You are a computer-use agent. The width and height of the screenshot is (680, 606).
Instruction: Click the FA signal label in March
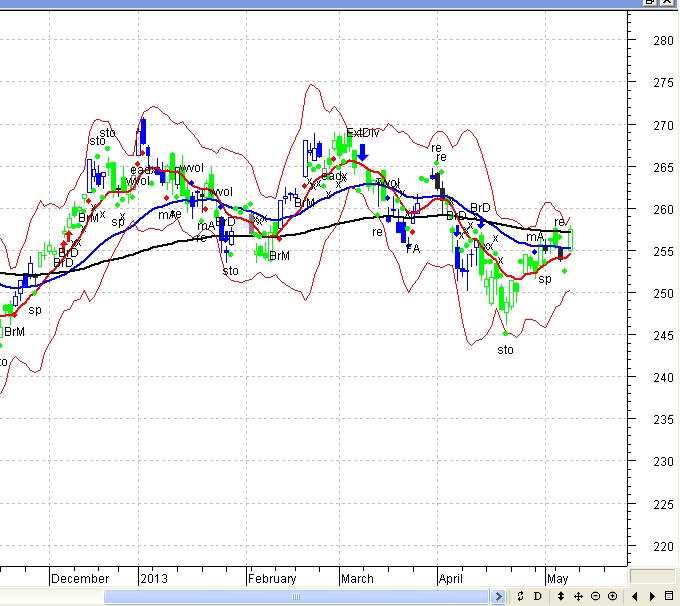pyautogui.click(x=413, y=248)
